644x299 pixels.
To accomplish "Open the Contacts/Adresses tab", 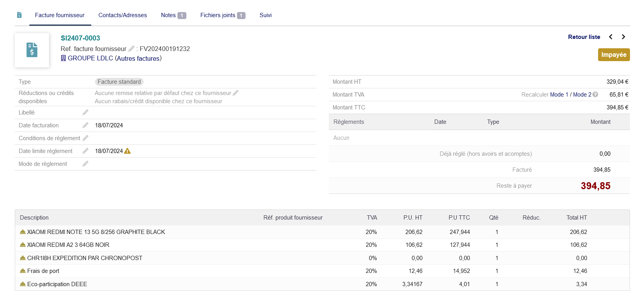I will (123, 15).
